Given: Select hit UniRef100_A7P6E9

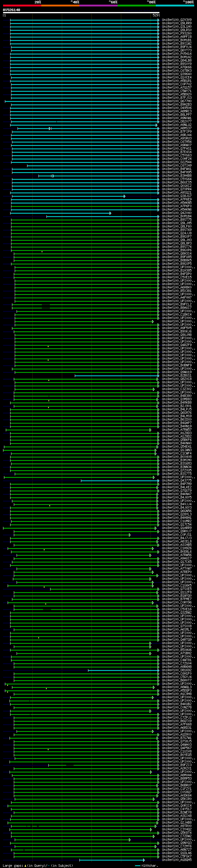Looking at the screenshot, I should pyautogui.click(x=177, y=199).
